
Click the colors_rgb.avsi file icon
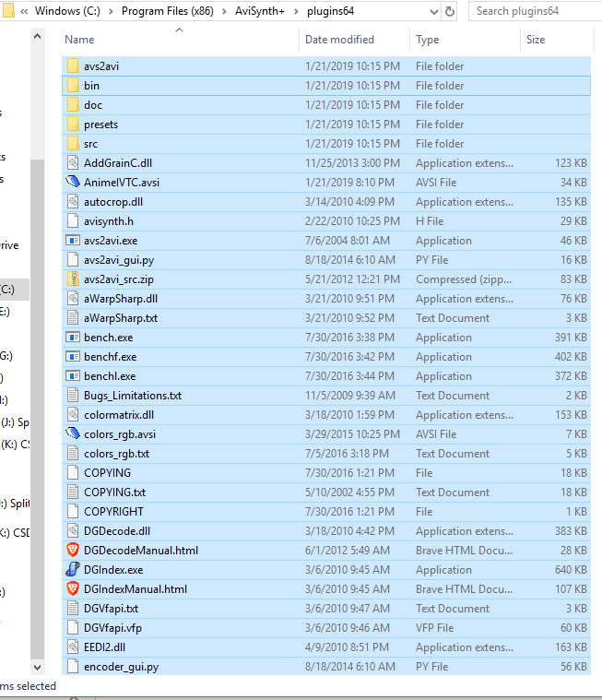pos(73,434)
